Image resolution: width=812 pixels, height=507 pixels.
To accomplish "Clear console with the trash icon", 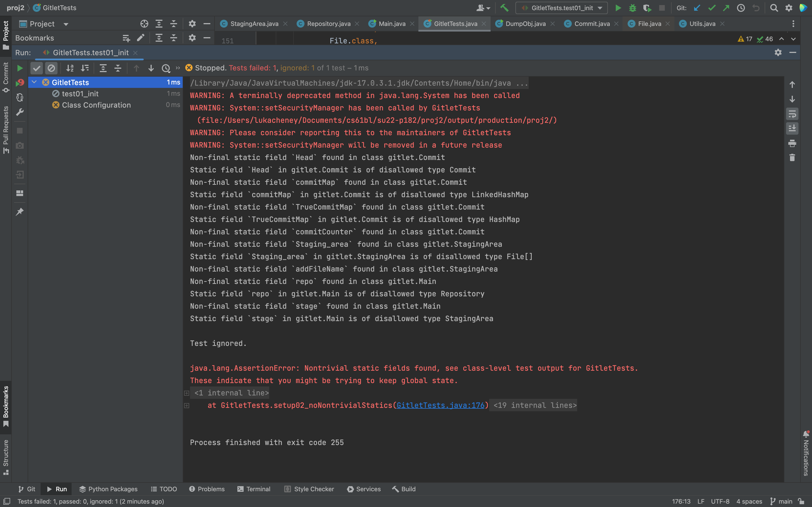I will click(x=792, y=158).
